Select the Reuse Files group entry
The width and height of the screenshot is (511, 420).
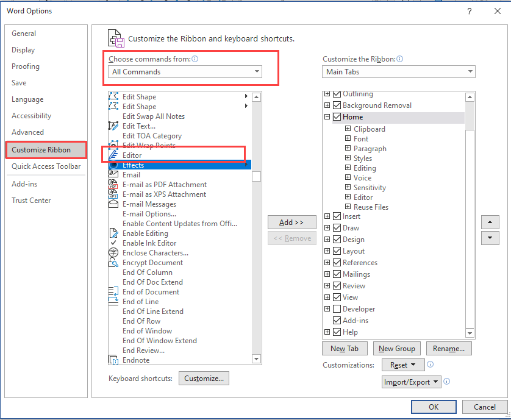click(371, 207)
